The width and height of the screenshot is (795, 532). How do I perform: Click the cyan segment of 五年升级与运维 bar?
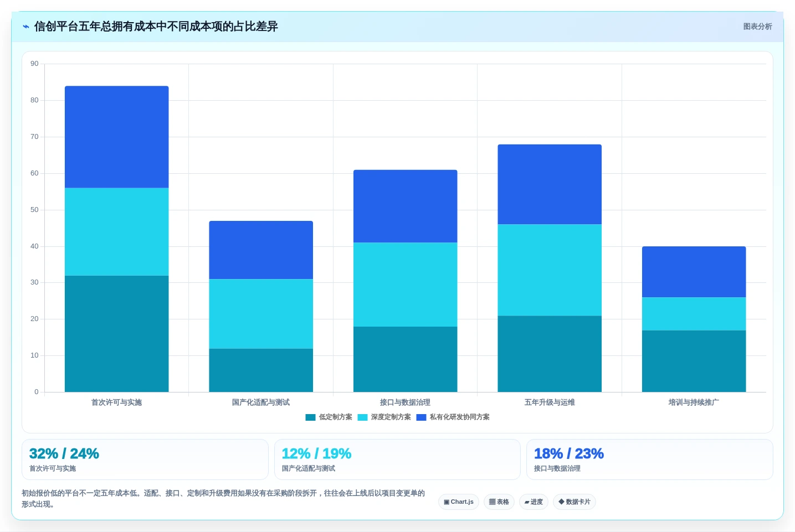550,270
